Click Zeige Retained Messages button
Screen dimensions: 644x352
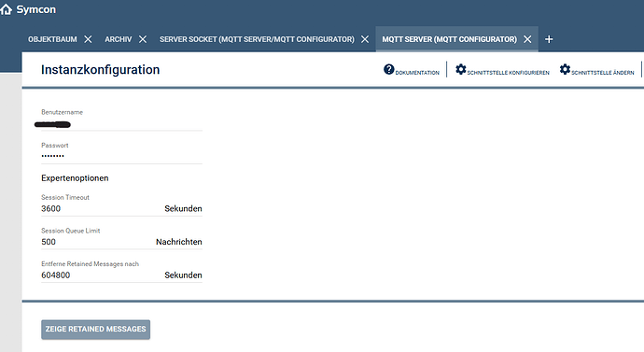[x=96, y=330]
